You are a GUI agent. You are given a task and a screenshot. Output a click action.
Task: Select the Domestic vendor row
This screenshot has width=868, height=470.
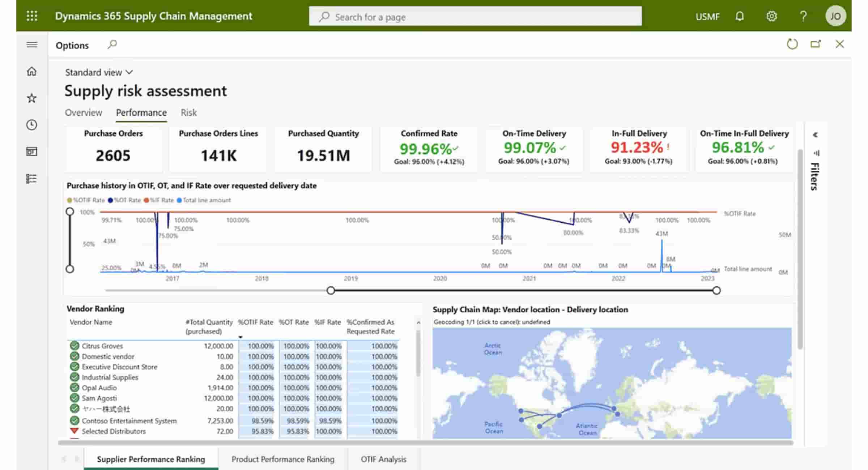coord(234,356)
